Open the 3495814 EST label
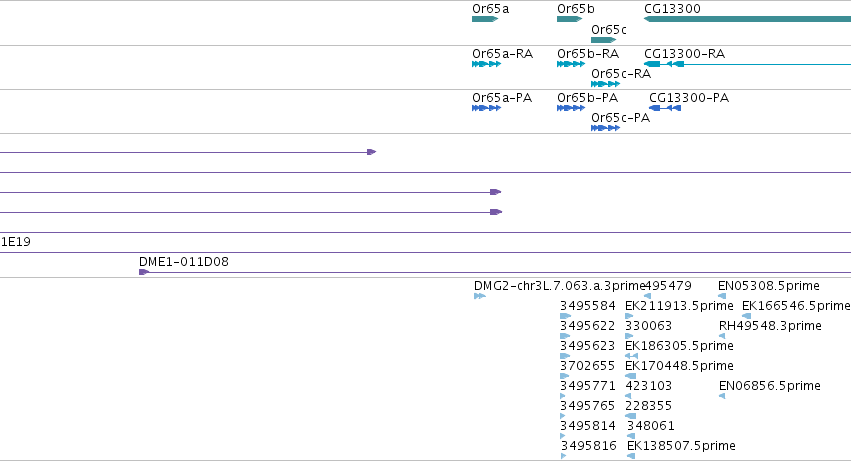The height and width of the screenshot is (461, 851). point(588,426)
